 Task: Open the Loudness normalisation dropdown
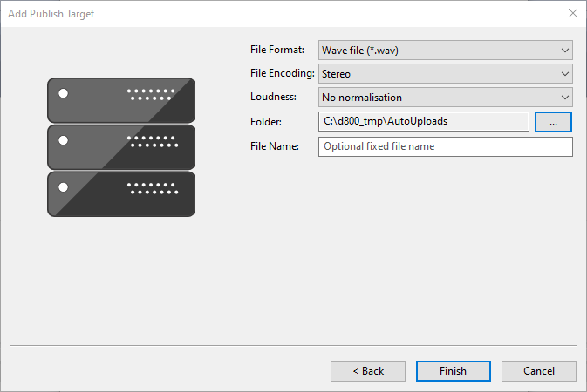pyautogui.click(x=445, y=98)
